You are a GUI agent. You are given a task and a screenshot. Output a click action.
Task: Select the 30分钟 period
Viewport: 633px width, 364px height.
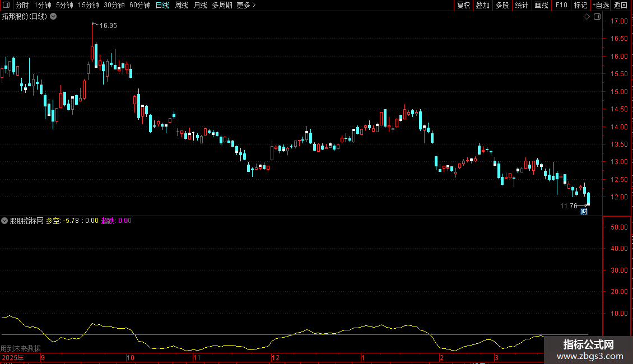click(114, 5)
